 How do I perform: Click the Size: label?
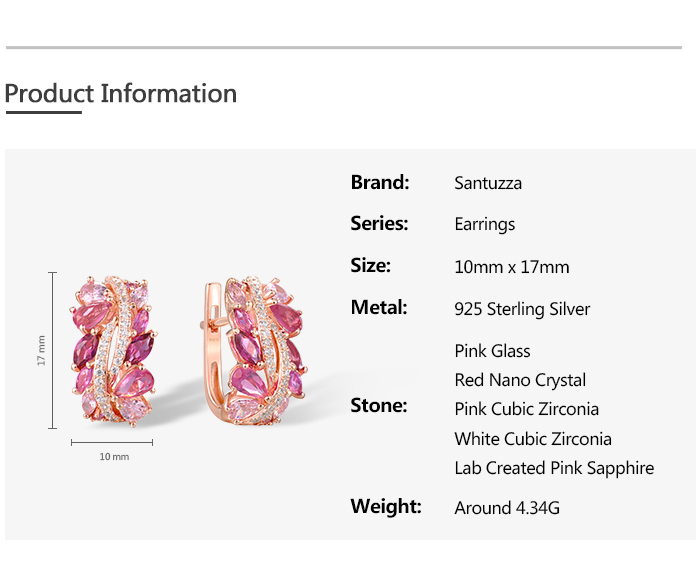pyautogui.click(x=370, y=265)
